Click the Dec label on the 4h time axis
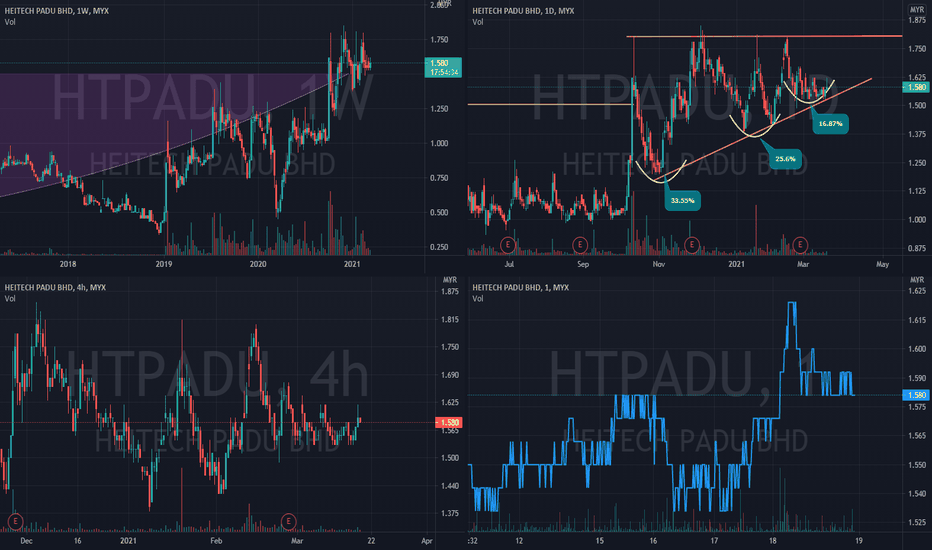This screenshot has width=932, height=550. 26,540
